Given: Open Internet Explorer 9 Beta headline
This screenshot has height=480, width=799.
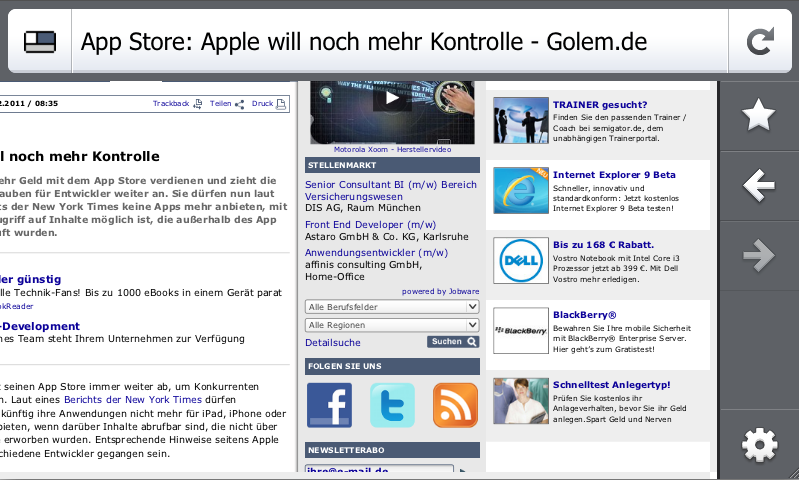Looking at the screenshot, I should click(x=614, y=175).
